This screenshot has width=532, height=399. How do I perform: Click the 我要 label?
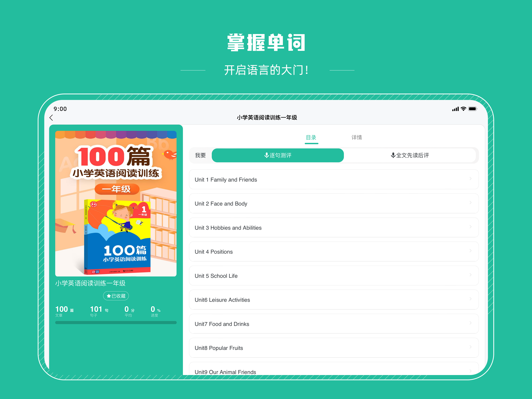(200, 155)
